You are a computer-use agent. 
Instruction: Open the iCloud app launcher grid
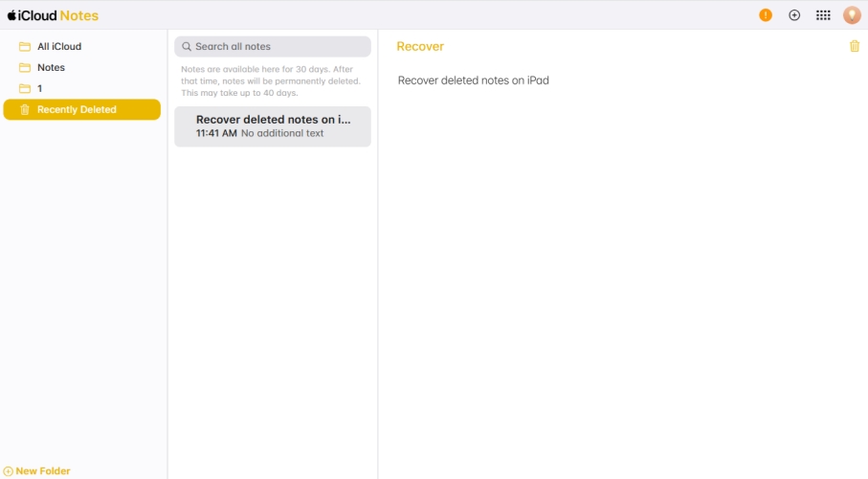(823, 15)
